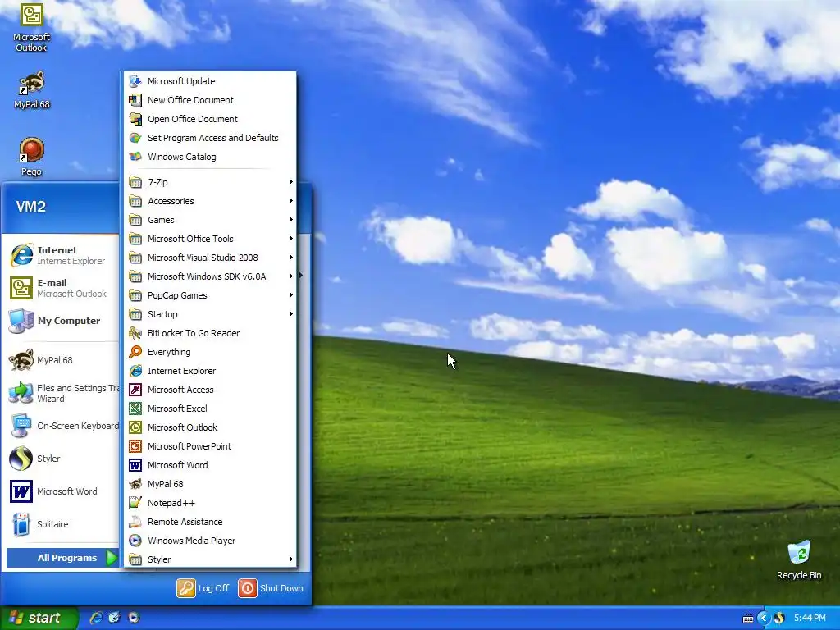Launch the Microsoft Excel icon
Image resolution: width=840 pixels, height=630 pixels.
(x=135, y=409)
